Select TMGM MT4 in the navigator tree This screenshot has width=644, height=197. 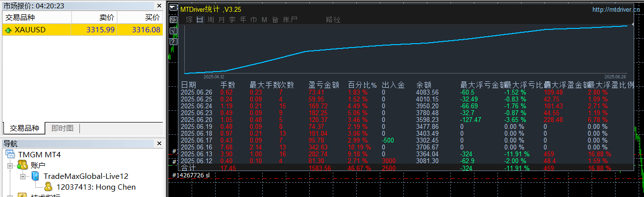pyautogui.click(x=39, y=154)
